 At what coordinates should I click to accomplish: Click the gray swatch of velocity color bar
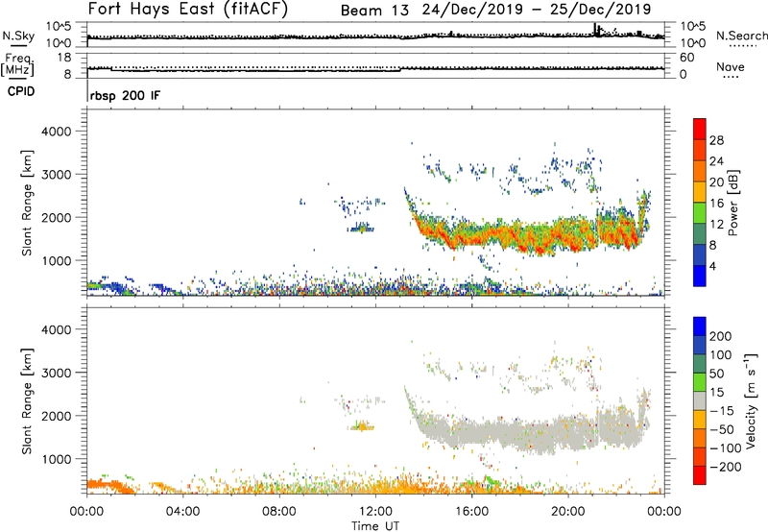700,400
